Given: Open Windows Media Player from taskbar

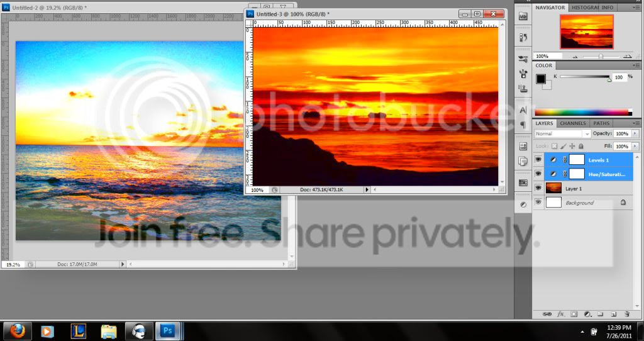Looking at the screenshot, I should click(47, 331).
